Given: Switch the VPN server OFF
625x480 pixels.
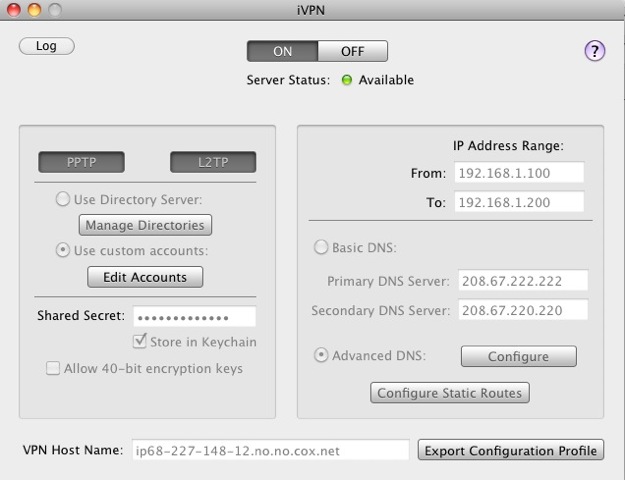Looking at the screenshot, I should [x=352, y=51].
